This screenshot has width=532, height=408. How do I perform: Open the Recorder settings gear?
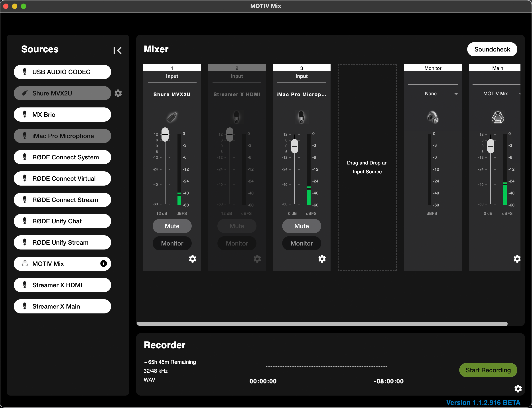pyautogui.click(x=518, y=388)
